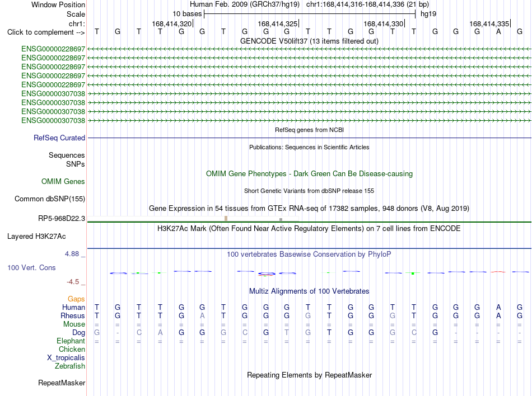Select the Elephant species row label
This screenshot has width=532, height=396.
(71, 341)
